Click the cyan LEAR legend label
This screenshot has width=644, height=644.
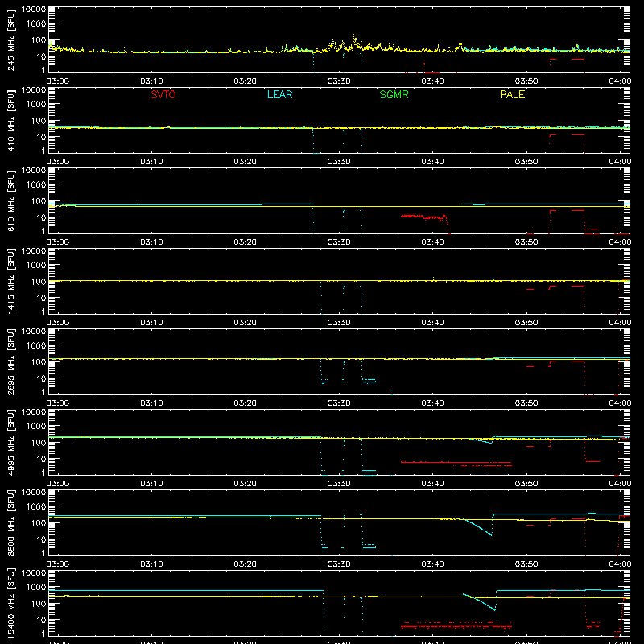point(279,94)
